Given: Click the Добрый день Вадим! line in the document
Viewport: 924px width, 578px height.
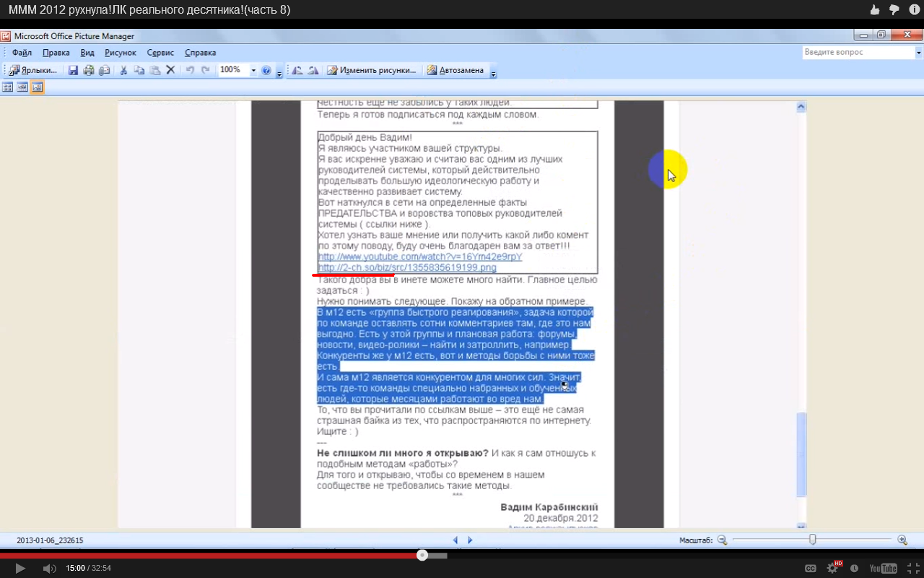Looking at the screenshot, I should (365, 137).
